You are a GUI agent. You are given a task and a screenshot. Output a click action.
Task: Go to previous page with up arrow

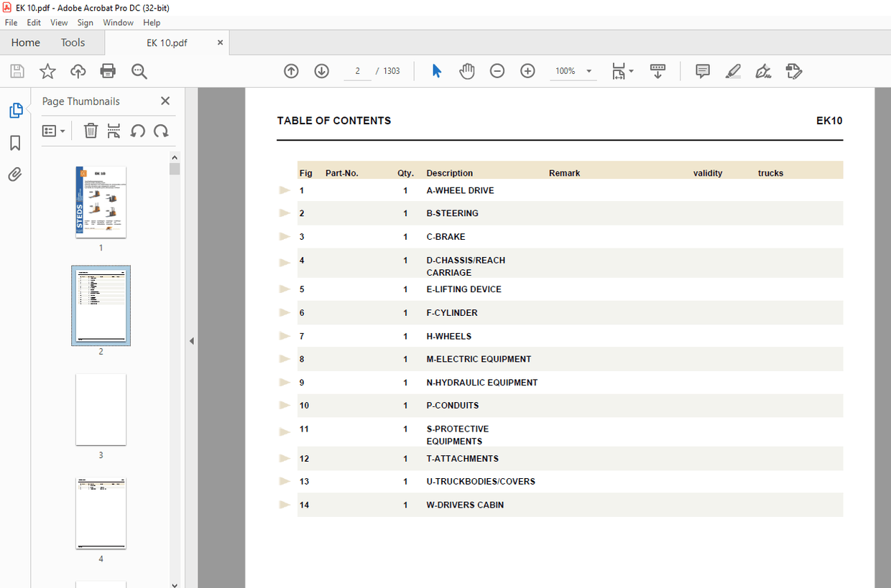(x=291, y=71)
